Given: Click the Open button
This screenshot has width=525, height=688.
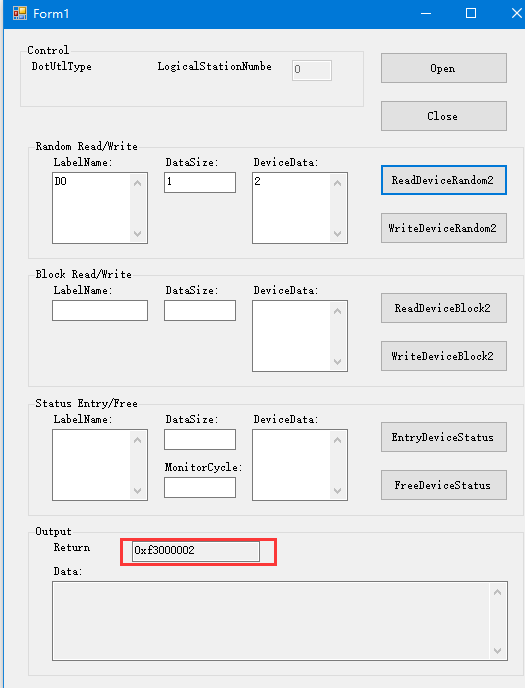Looking at the screenshot, I should coord(443,68).
